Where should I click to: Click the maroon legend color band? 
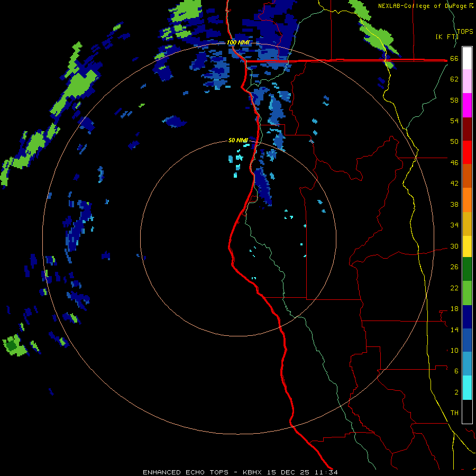click(x=467, y=129)
